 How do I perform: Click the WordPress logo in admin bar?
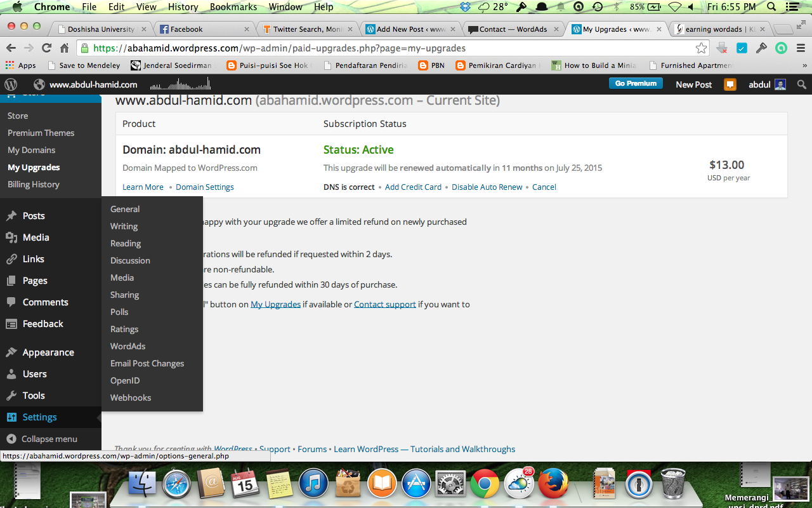11,84
